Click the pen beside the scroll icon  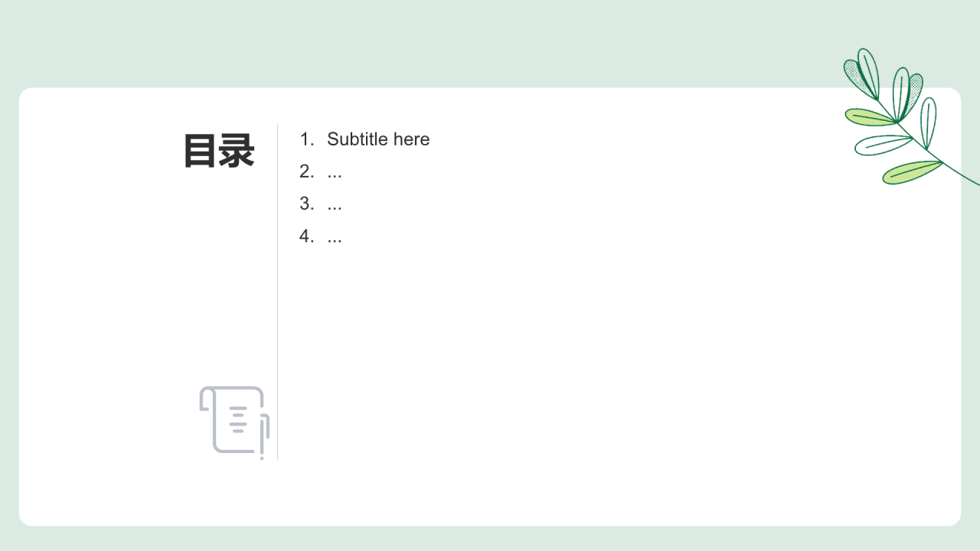coord(263,437)
